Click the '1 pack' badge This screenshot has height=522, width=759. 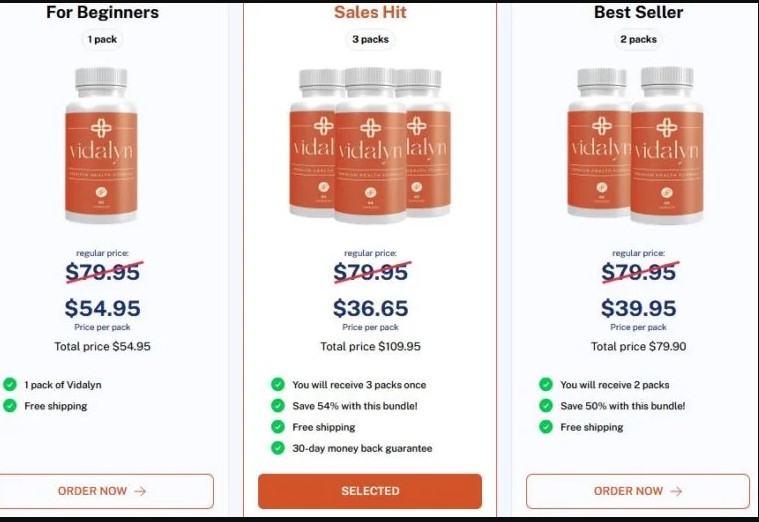tap(102, 40)
